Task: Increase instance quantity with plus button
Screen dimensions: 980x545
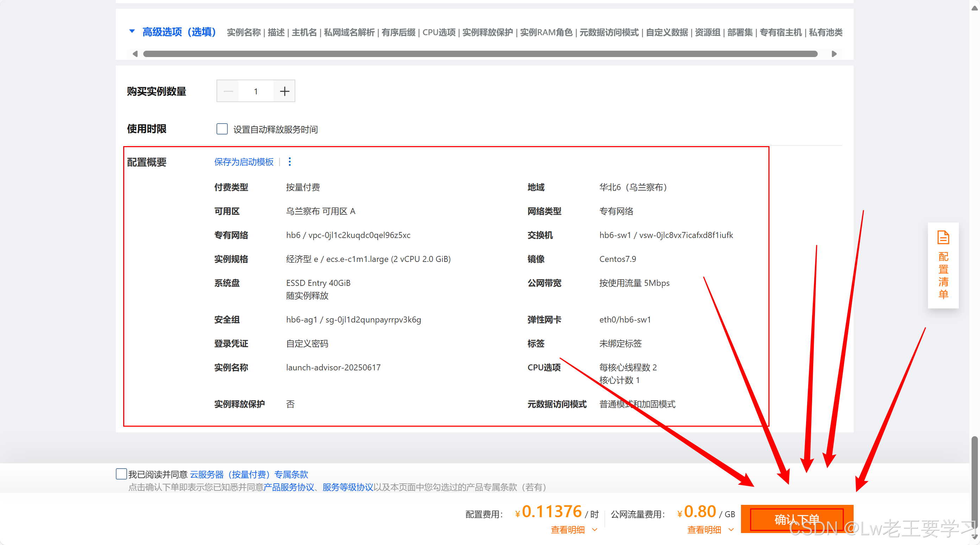Action: click(284, 91)
